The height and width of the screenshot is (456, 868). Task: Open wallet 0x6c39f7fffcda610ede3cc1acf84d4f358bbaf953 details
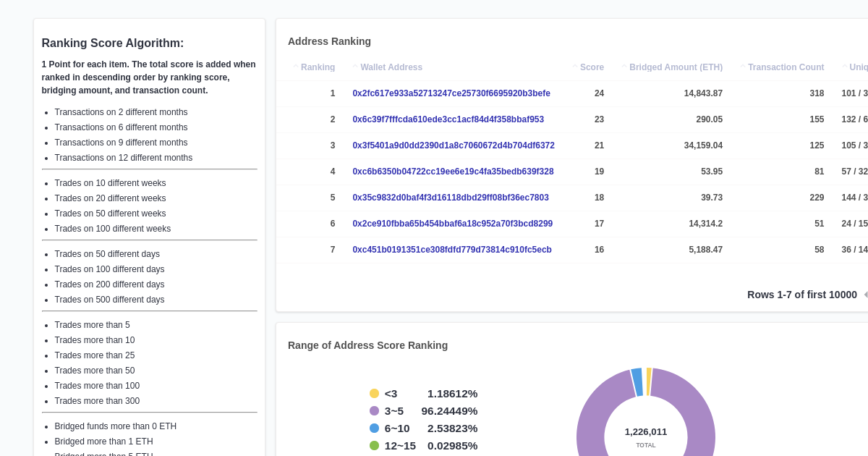tap(448, 119)
